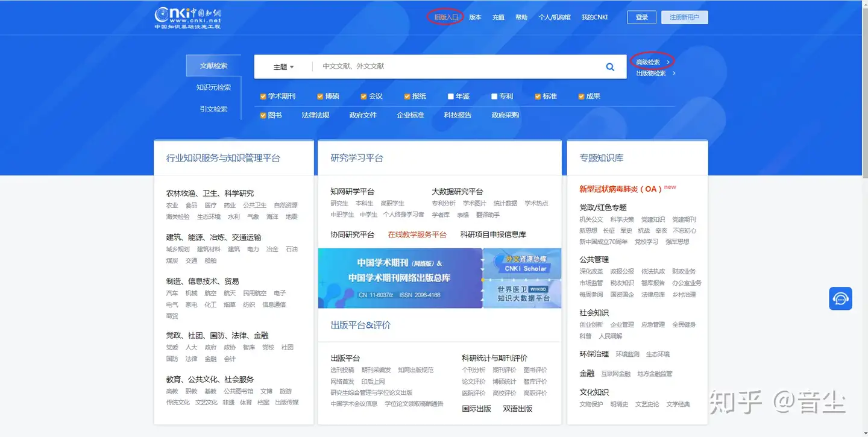Switch to the 知识元检索 tab

[x=214, y=87]
